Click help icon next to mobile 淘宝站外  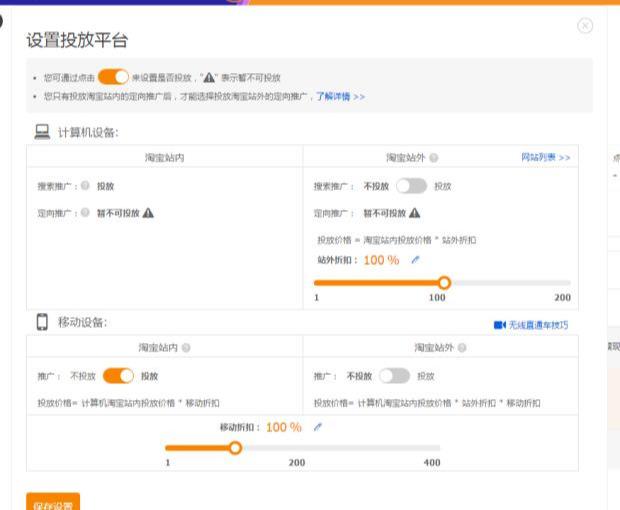[x=462, y=348]
